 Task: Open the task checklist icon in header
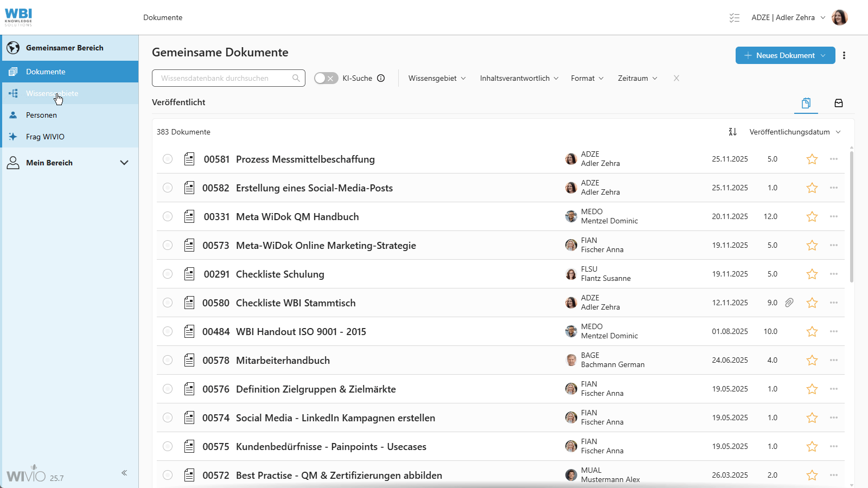(735, 18)
